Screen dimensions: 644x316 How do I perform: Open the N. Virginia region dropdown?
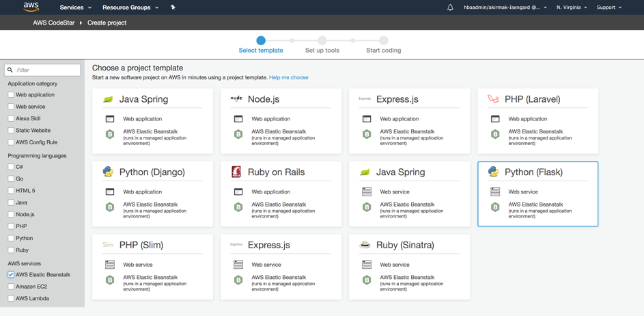(x=572, y=8)
